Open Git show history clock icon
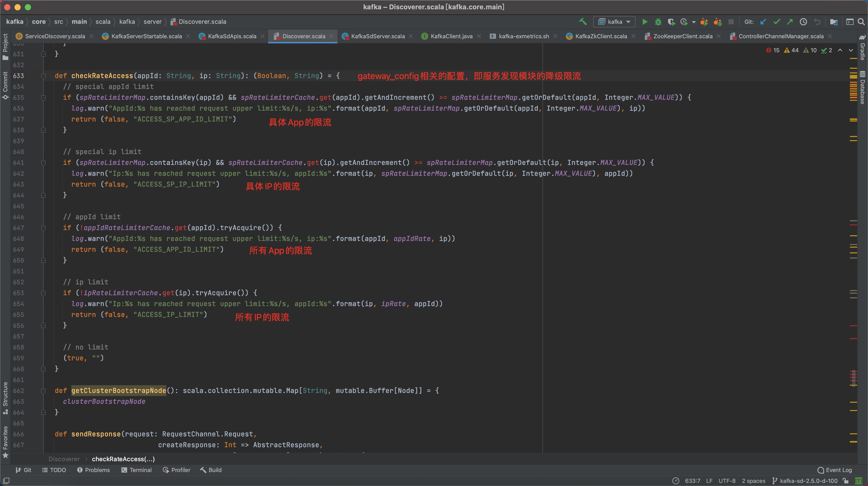Image resolution: width=868 pixels, height=486 pixels. (803, 22)
